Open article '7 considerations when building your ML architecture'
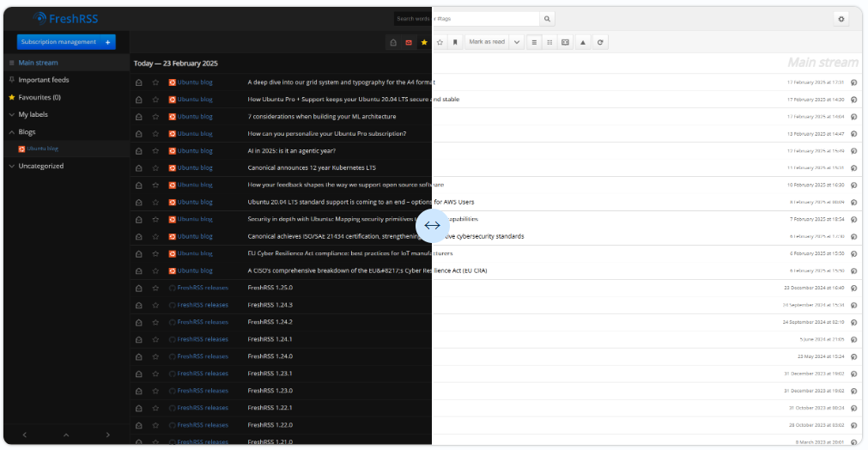Image resolution: width=868 pixels, height=450 pixels. pyautogui.click(x=322, y=117)
